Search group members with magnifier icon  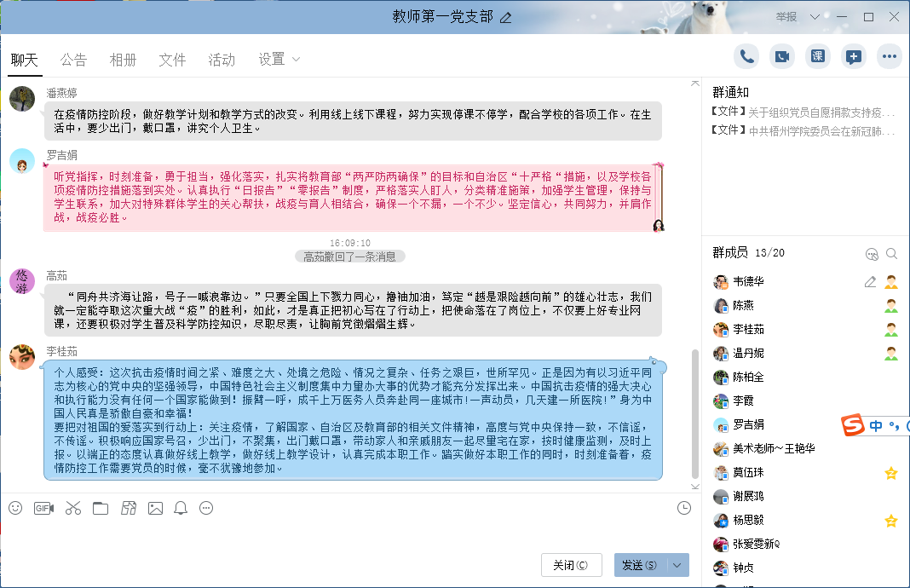891,253
